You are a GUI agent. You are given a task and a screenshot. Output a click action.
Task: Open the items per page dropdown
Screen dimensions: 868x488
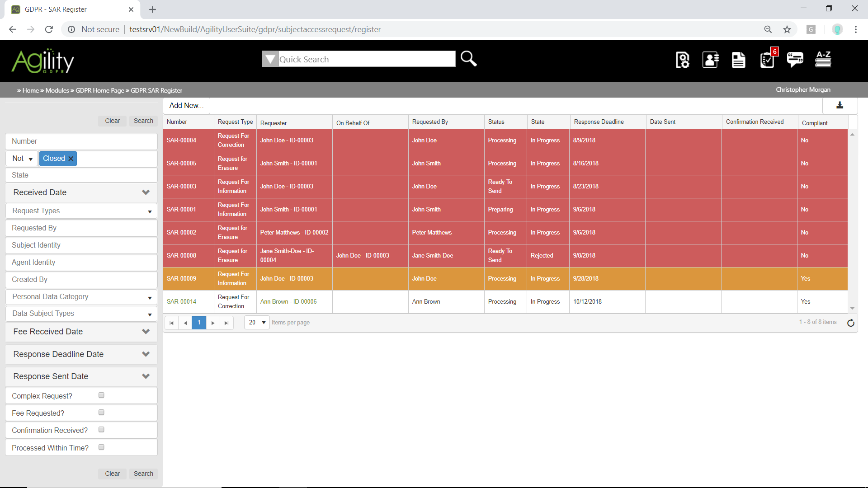coord(257,323)
